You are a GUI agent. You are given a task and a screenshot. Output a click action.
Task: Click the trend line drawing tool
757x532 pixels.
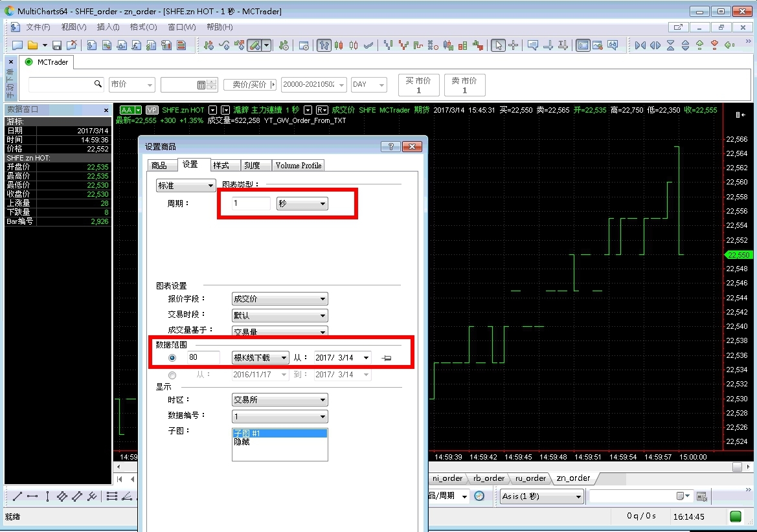(x=17, y=496)
